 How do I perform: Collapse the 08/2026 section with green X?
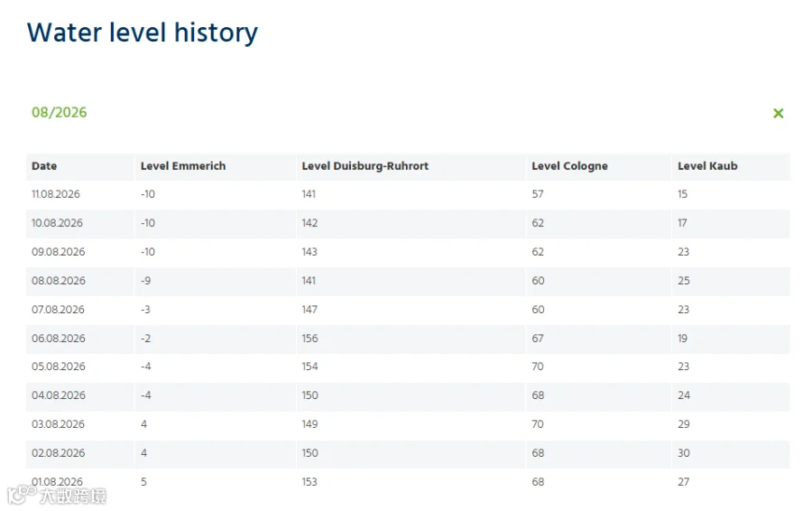click(778, 113)
